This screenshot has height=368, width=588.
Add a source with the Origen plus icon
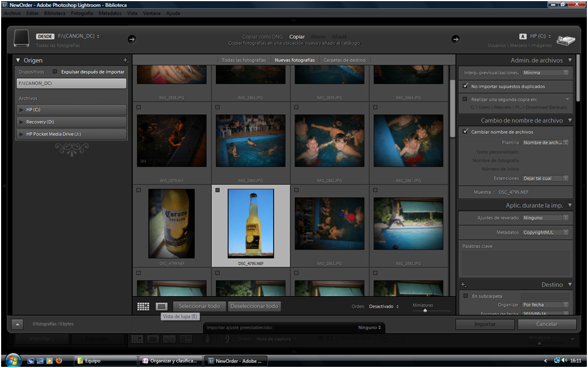point(125,60)
